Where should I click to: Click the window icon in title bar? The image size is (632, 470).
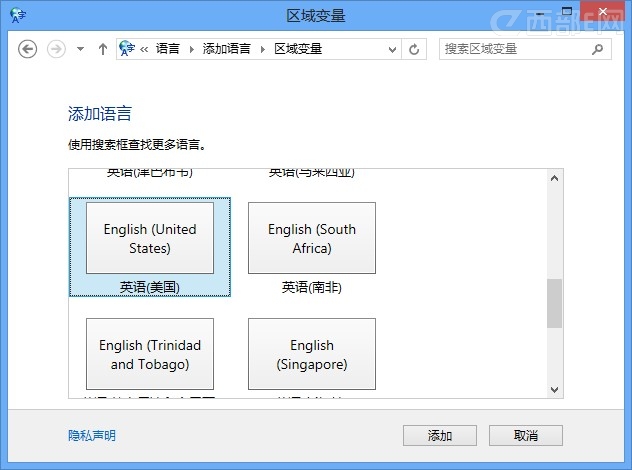tap(15, 16)
